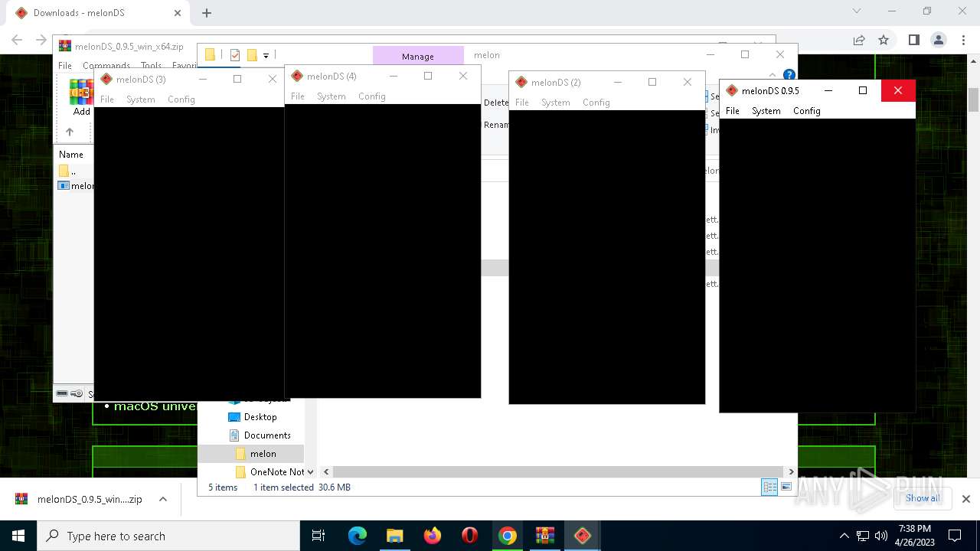This screenshot has height=551, width=980.
Task: Close the Downloads - melonDS tab
Action: [178, 13]
